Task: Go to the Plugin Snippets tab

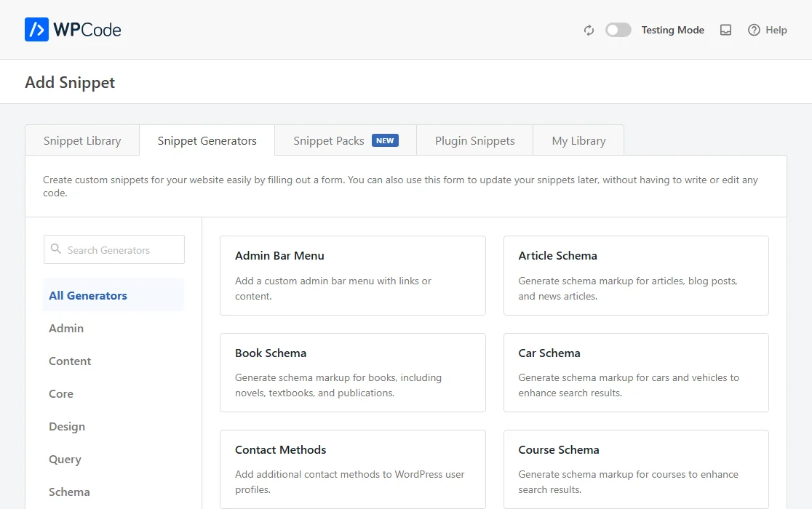Action: pos(475,140)
